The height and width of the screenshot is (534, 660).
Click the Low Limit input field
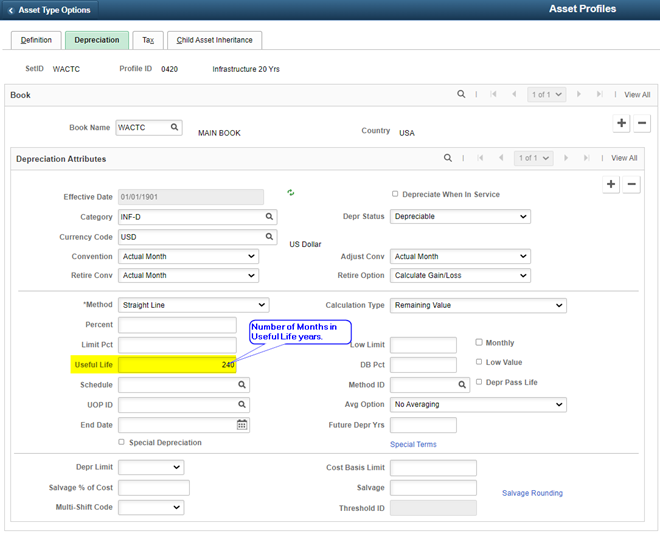(423, 345)
